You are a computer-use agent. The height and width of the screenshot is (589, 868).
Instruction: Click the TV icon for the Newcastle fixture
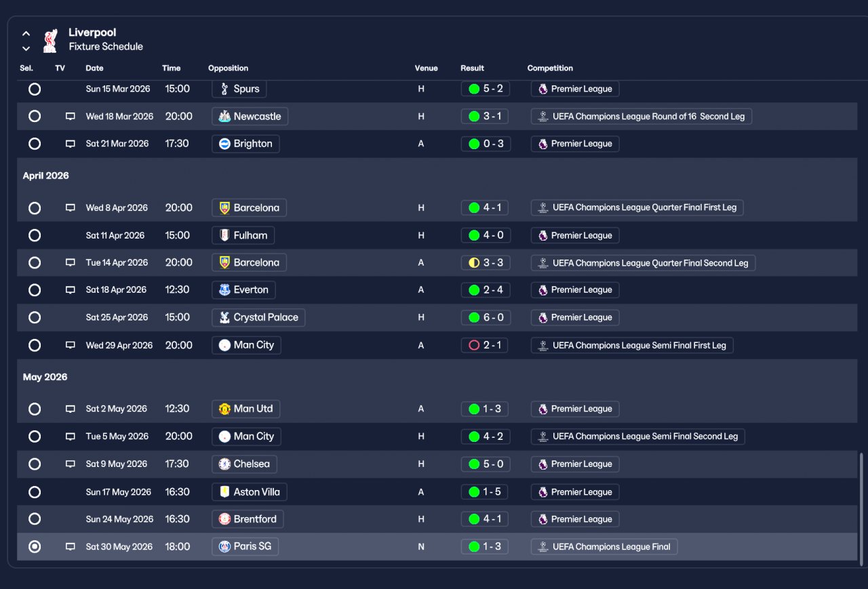pos(70,117)
